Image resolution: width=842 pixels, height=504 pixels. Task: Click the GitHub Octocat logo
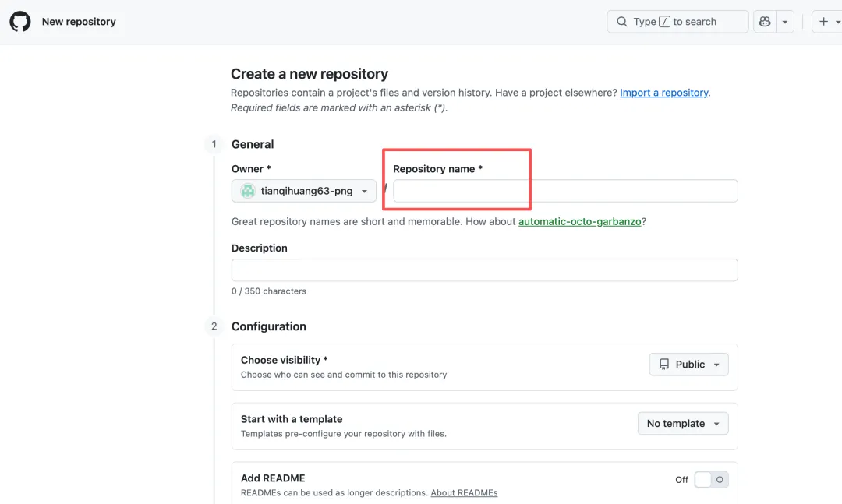pos(20,22)
